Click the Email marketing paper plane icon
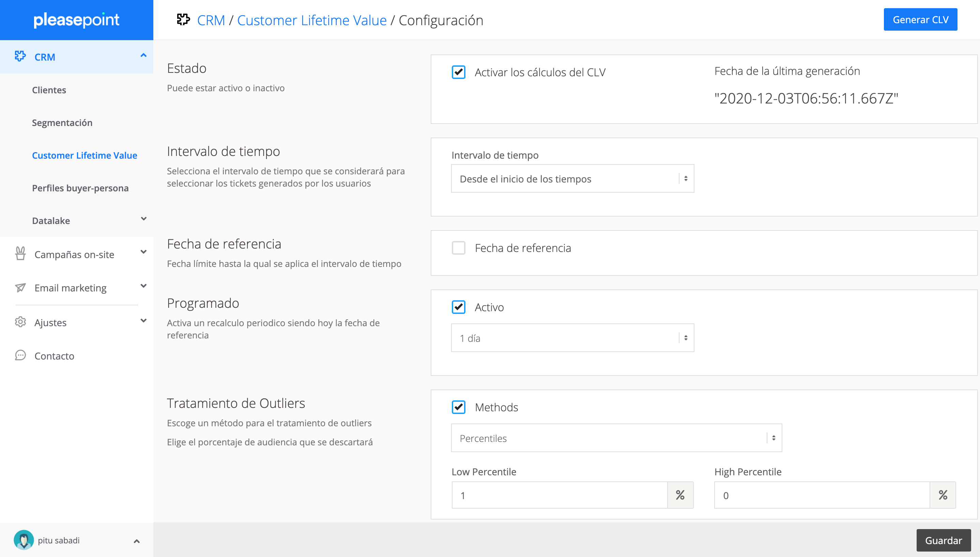 point(20,287)
